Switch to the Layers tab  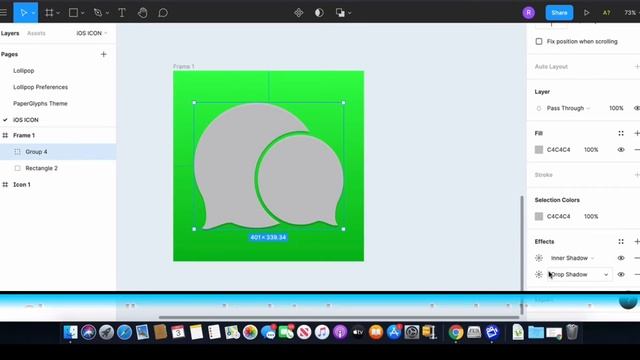(x=10, y=33)
